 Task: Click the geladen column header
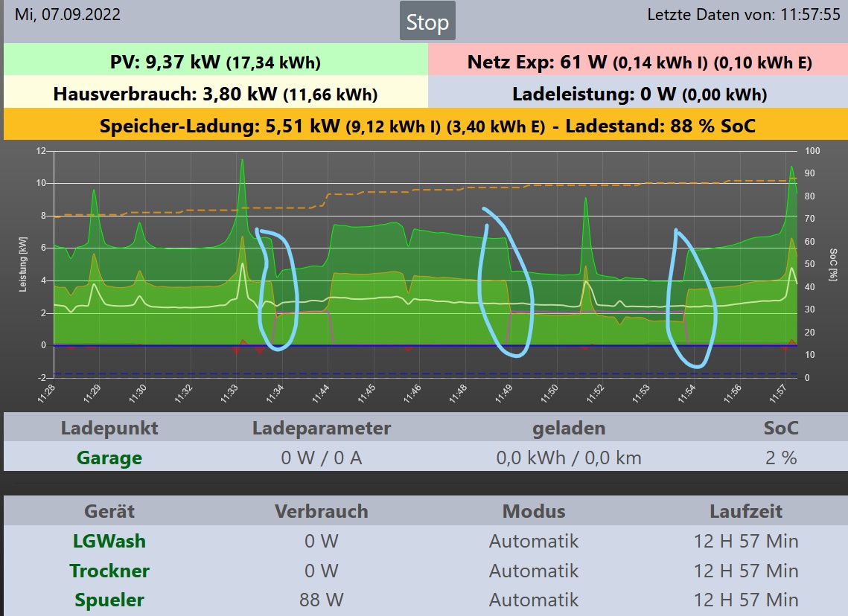tap(569, 428)
